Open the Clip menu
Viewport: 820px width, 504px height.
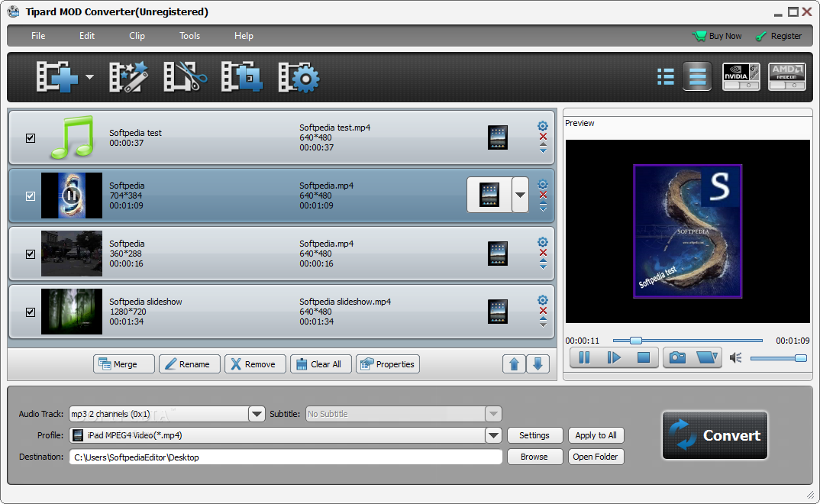tap(137, 36)
